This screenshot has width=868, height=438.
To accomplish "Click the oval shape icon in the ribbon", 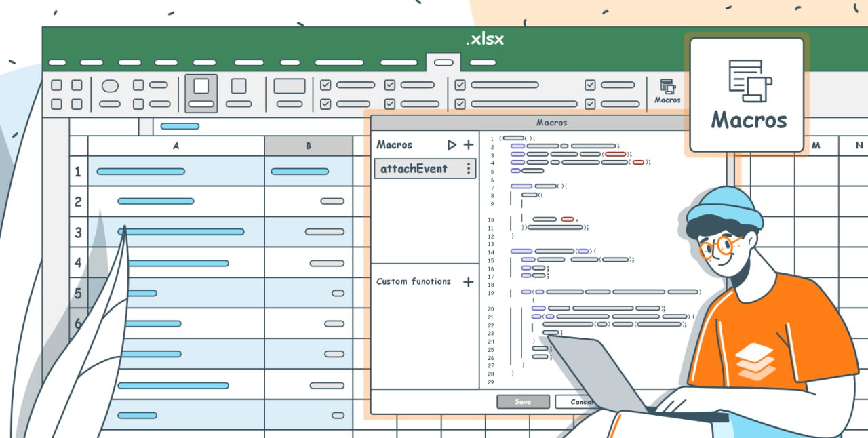I will click(x=110, y=86).
